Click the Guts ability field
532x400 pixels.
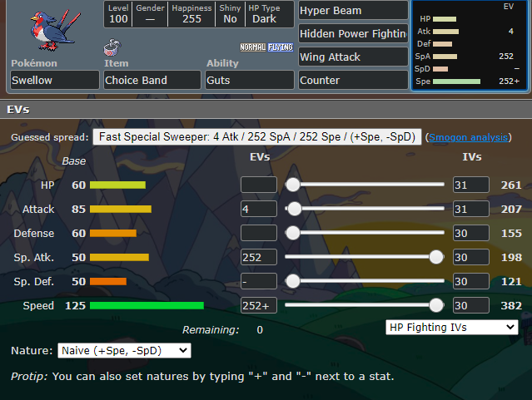[250, 80]
